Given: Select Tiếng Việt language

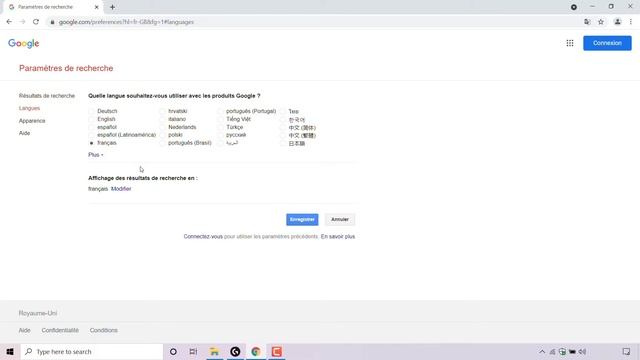Looking at the screenshot, I should (220, 119).
